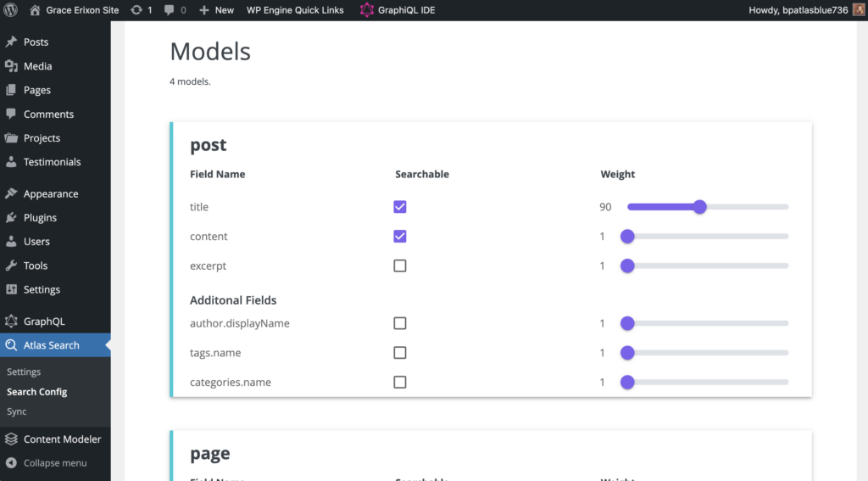868x481 pixels.
Task: Open the Testimonials menu link
Action: (x=52, y=162)
